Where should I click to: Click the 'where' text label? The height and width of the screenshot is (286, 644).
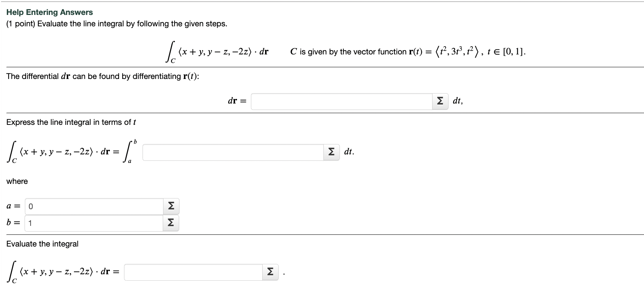coord(17,181)
